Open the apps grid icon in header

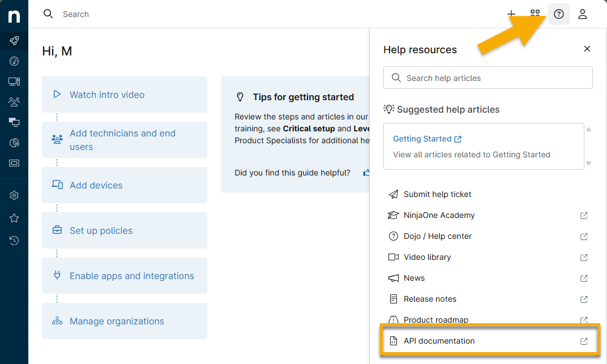pos(535,14)
